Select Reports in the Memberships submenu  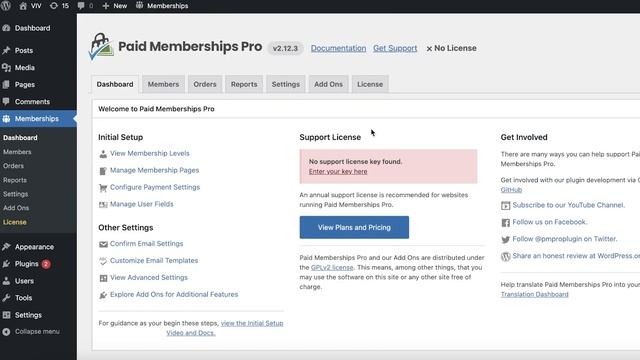tap(15, 180)
